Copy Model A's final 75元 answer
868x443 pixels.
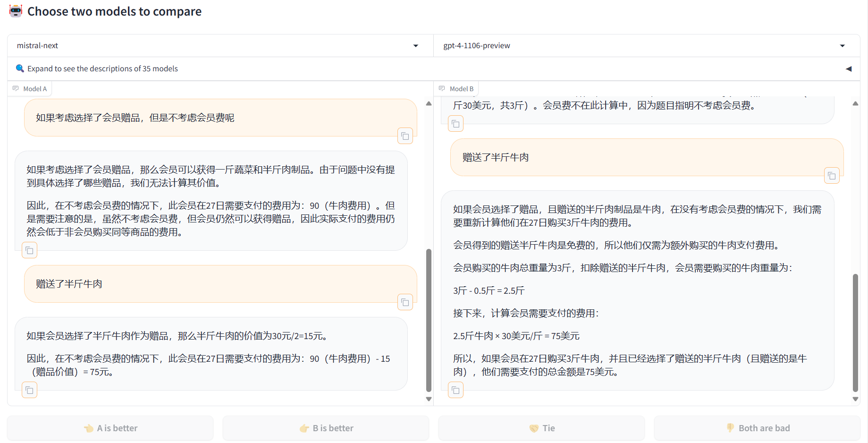click(x=29, y=390)
